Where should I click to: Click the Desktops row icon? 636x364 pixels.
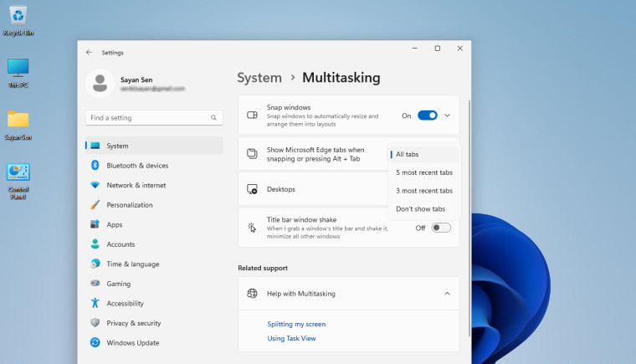click(252, 189)
